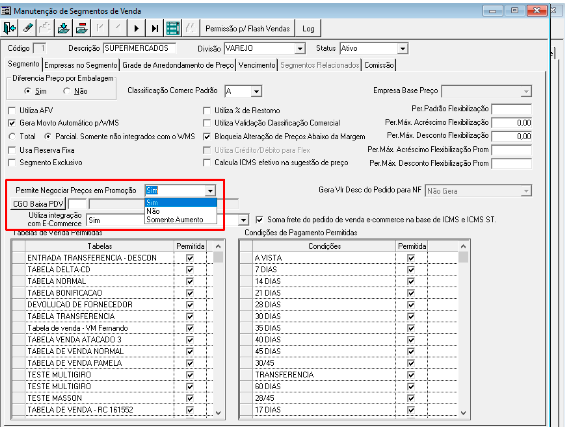Click the delete record toolbar icon
This screenshot has width=565, height=431.
(82, 28)
